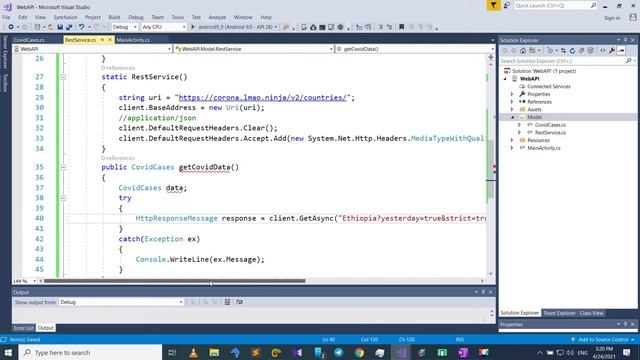Toggle auto-hide pin on Solution Explorer
This screenshot has width=640, height=360.
coord(625,40)
